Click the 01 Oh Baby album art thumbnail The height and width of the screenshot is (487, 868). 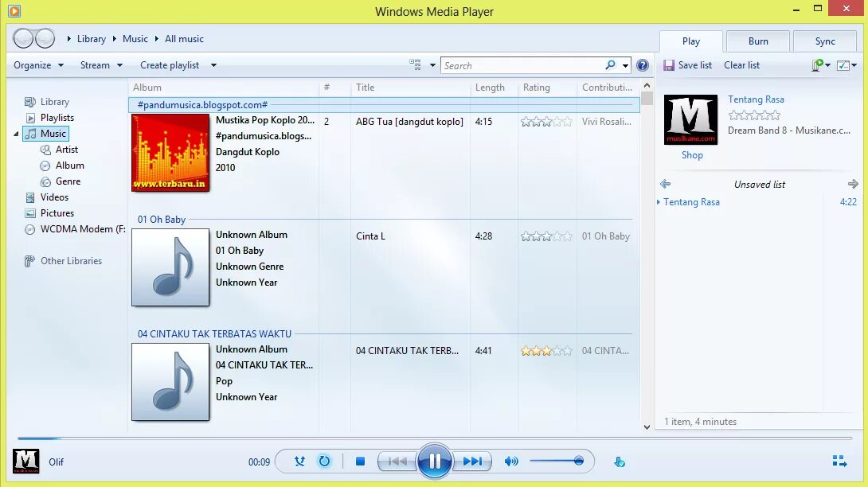(x=170, y=267)
